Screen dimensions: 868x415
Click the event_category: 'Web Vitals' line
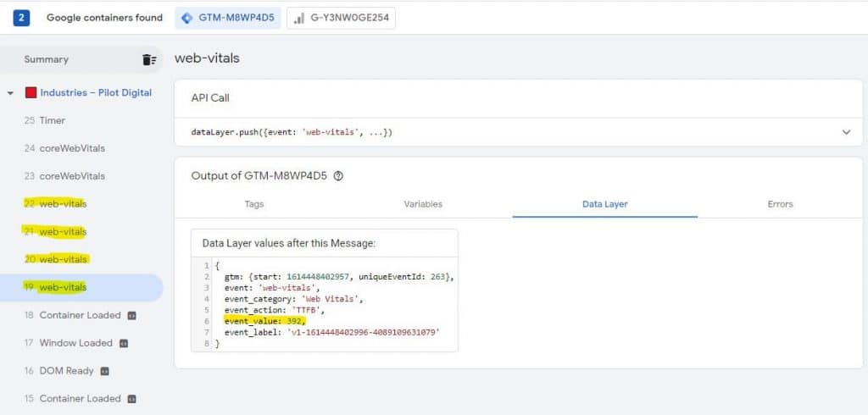tap(294, 299)
